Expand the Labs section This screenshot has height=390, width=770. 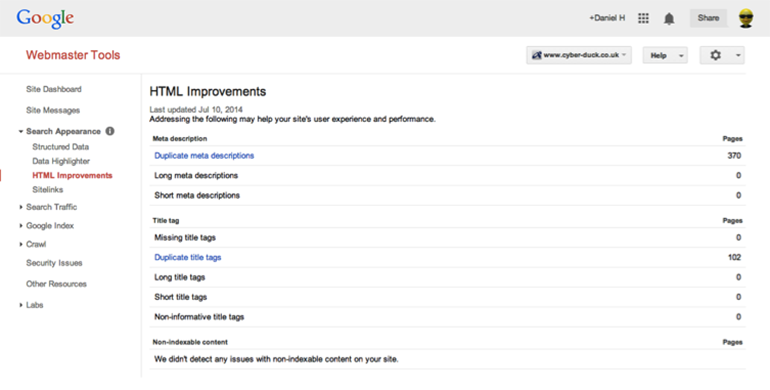point(21,305)
